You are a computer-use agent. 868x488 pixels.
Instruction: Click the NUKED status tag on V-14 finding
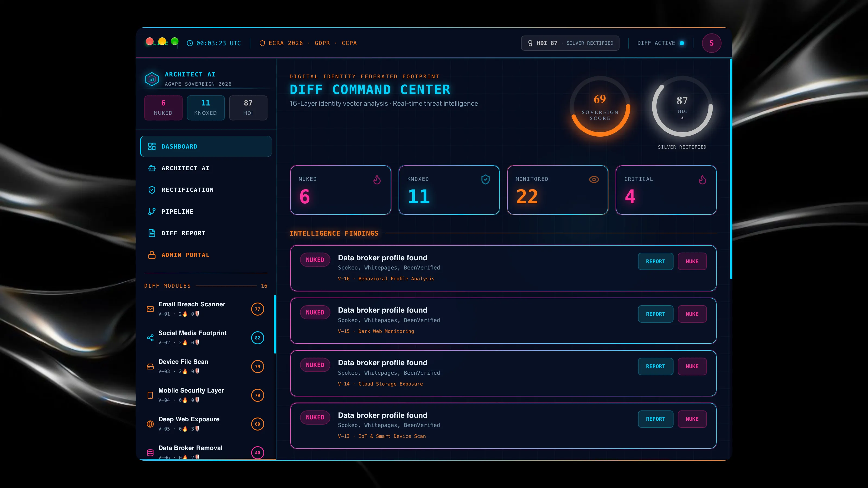point(315,365)
